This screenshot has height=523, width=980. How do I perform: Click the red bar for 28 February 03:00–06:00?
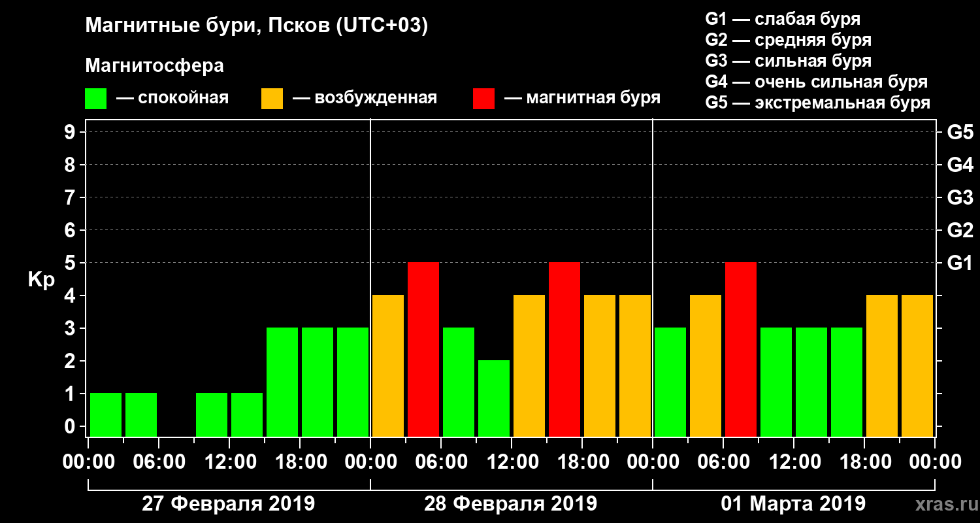[x=423, y=350]
